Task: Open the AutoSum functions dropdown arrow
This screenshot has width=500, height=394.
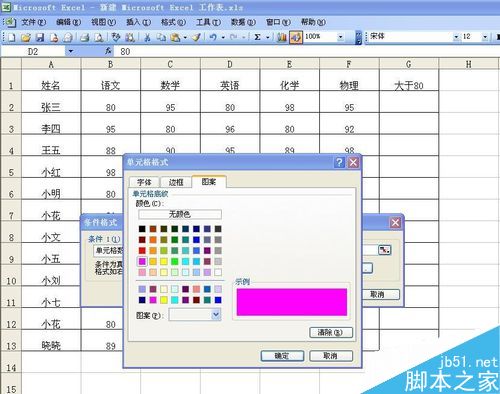Action: (267, 37)
